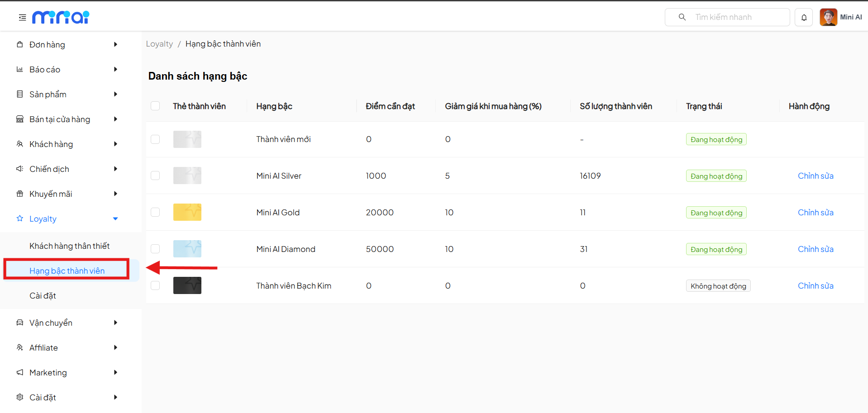
Task: Click the Khuyến mãi gift icon
Action: 20,194
